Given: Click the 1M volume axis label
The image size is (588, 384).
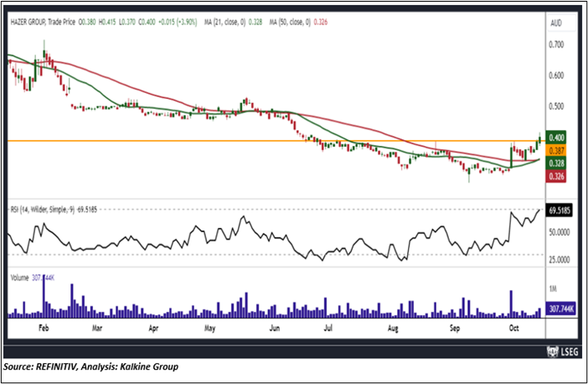Looking at the screenshot, I should (x=553, y=288).
